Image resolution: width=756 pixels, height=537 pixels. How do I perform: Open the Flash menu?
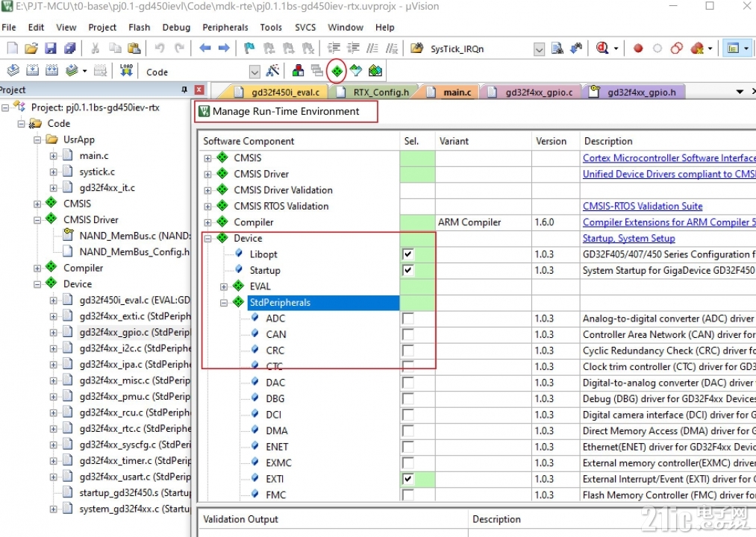pyautogui.click(x=140, y=28)
